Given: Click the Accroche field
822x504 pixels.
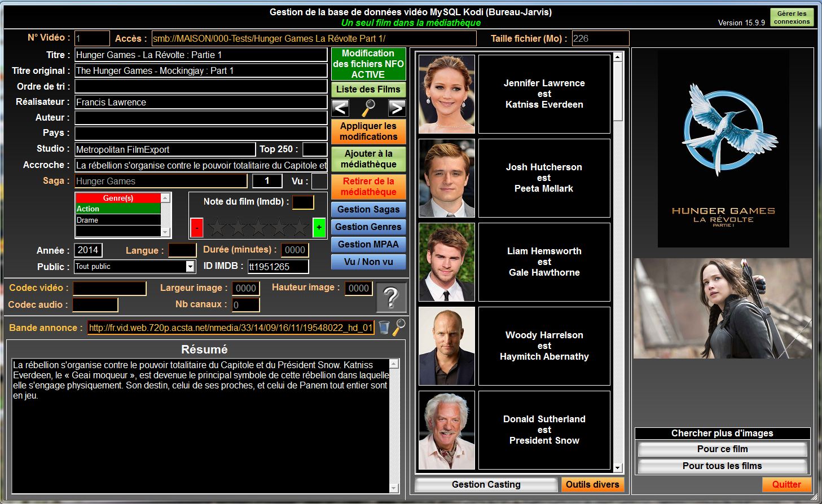Looking at the screenshot, I should click(201, 165).
